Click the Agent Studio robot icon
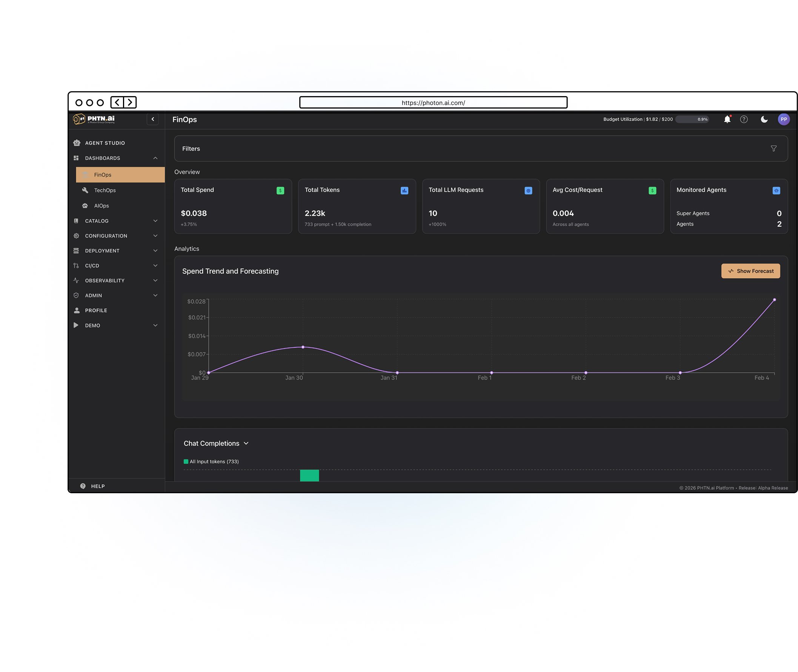Screen dimensions: 798x672 coord(77,143)
